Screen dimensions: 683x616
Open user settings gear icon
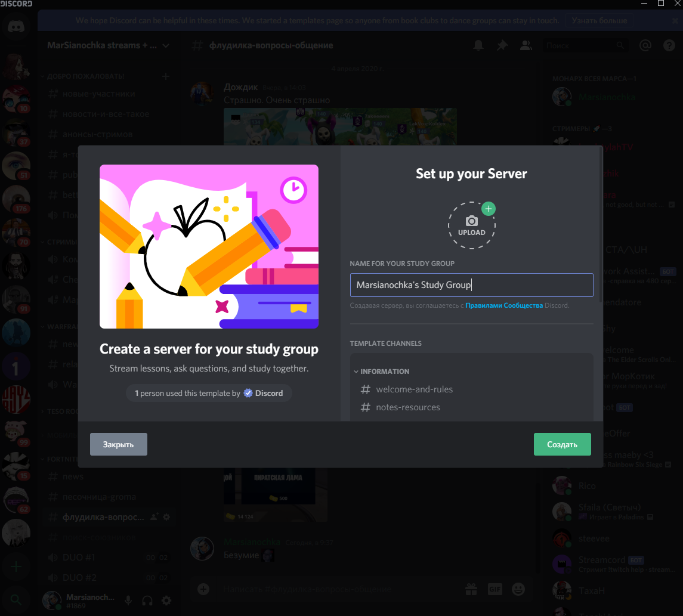point(166,600)
